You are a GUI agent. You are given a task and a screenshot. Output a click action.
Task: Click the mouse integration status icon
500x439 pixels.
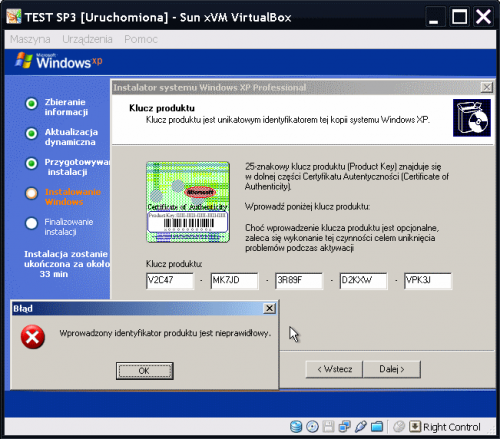click(x=399, y=427)
